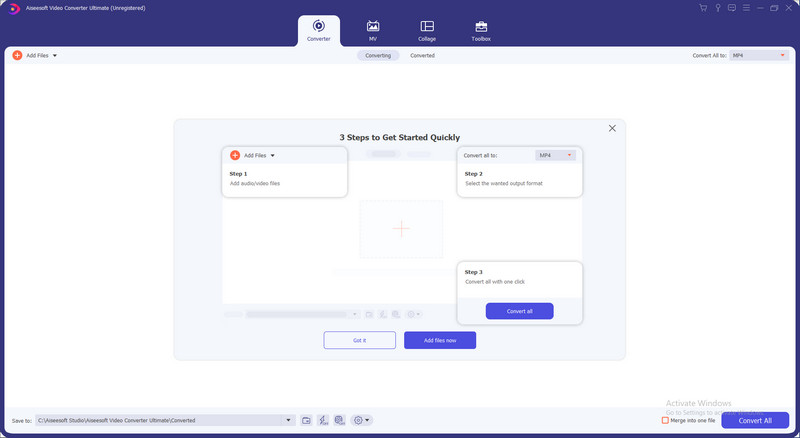Open the Converter tab
The image size is (800, 438).
tap(319, 31)
